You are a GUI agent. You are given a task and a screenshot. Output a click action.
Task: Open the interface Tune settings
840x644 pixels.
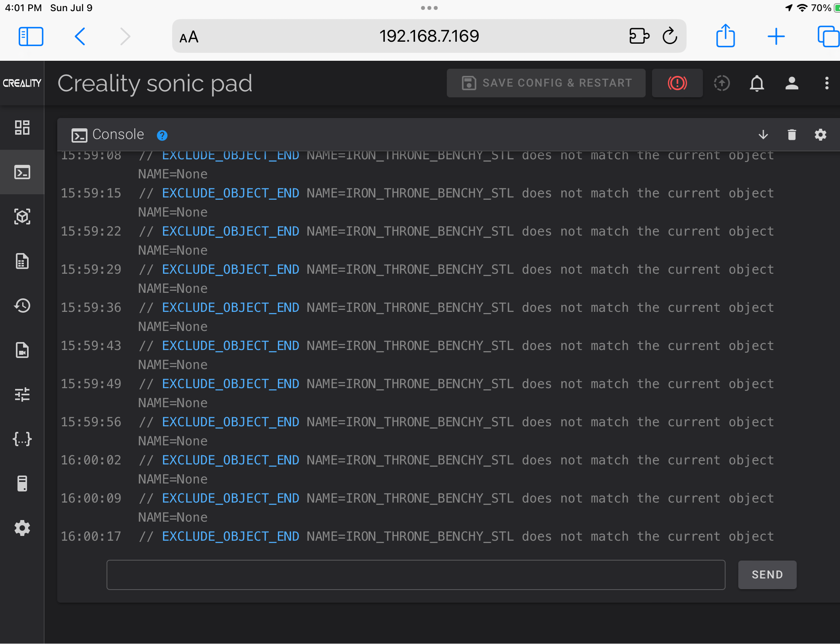point(22,395)
